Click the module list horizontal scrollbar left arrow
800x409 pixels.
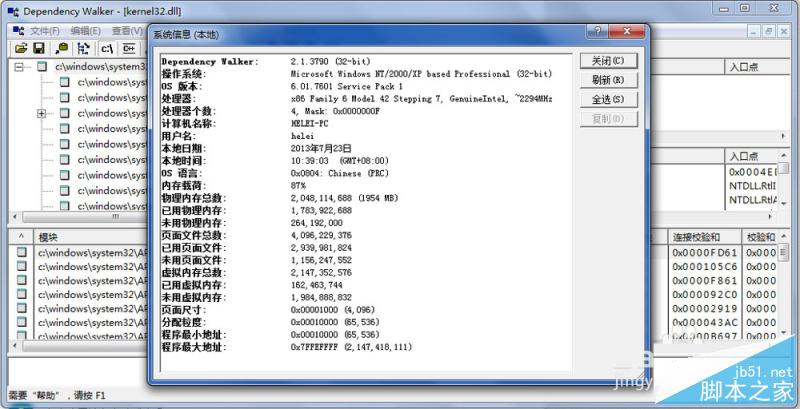[x=14, y=345]
